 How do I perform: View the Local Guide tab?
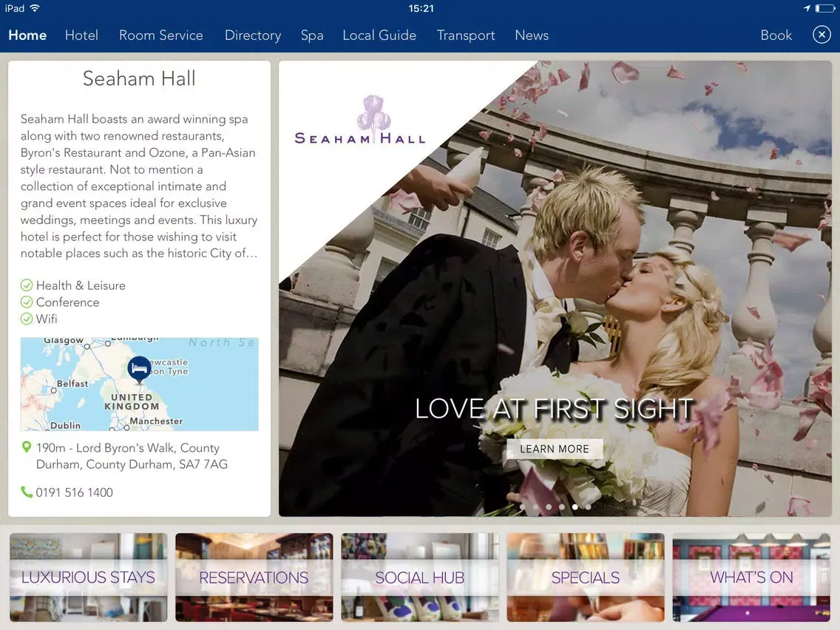(379, 35)
